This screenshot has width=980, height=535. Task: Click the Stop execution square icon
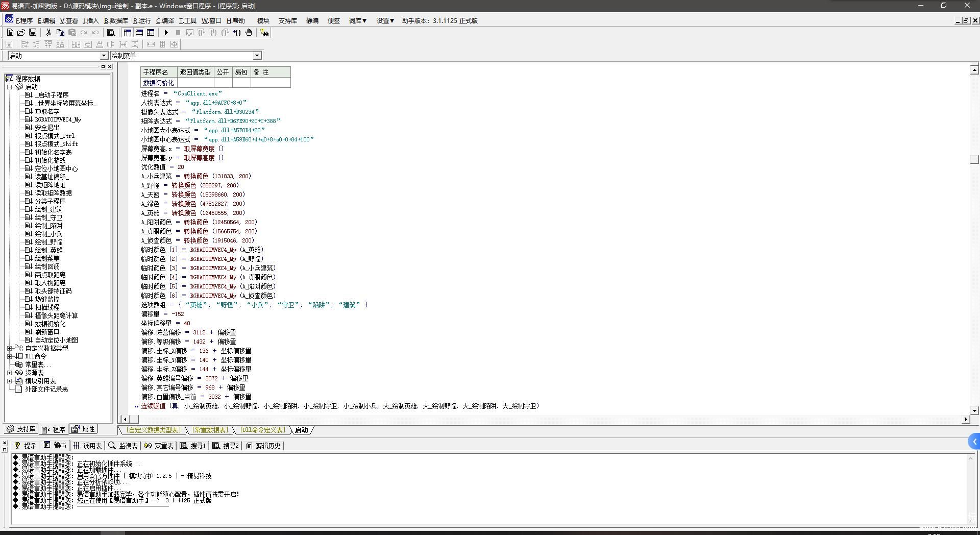pyautogui.click(x=178, y=32)
